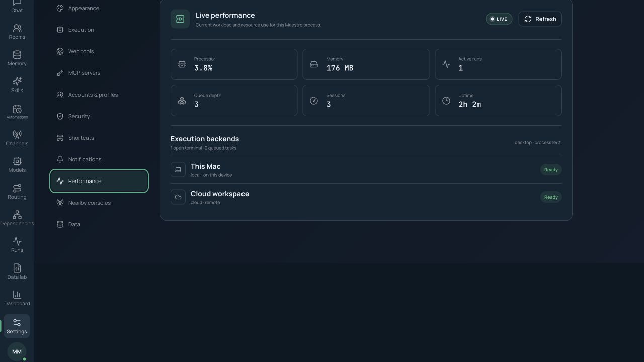
Task: Click the Uptime clock icon
Action: [446, 101]
